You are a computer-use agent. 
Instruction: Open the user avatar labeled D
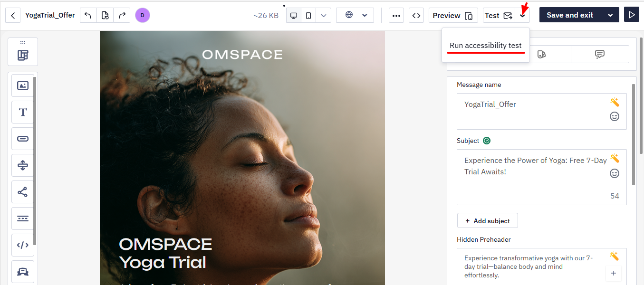(x=143, y=15)
